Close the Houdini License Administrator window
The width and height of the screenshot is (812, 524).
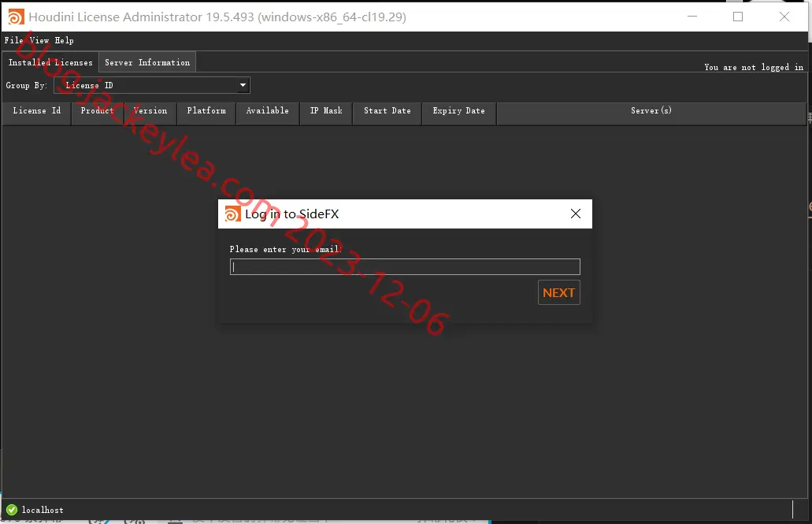pos(784,17)
